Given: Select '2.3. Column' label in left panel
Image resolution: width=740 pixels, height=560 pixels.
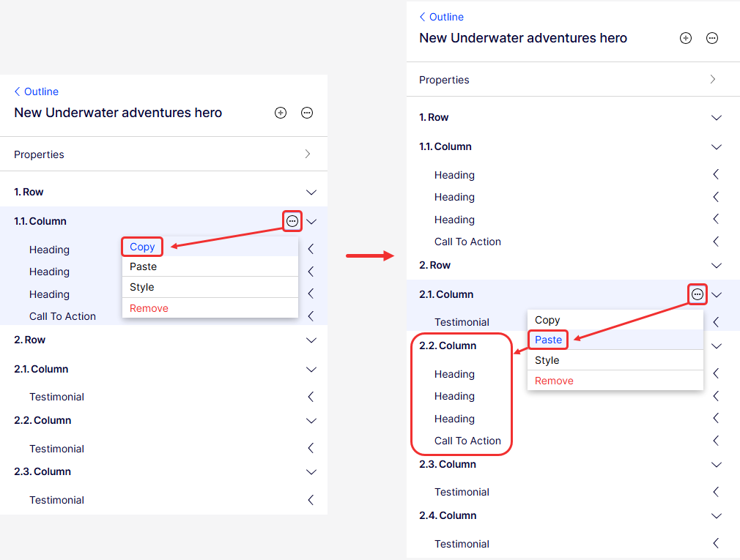Looking at the screenshot, I should coord(42,472).
